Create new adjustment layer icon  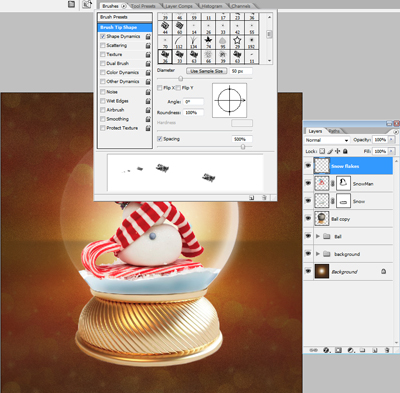351,350
